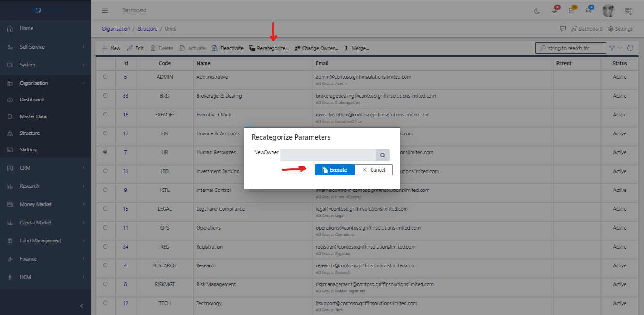Open the task list icon in header
The height and width of the screenshot is (315, 644).
[571, 11]
